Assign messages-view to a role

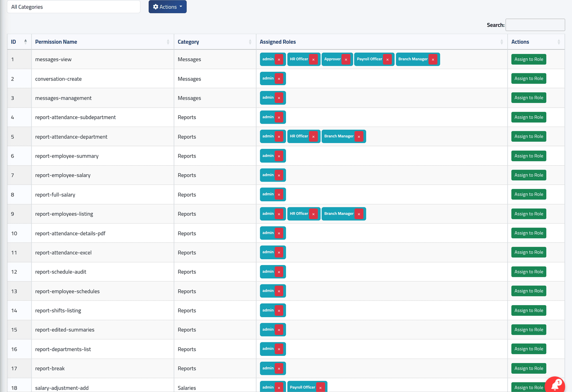tap(529, 59)
